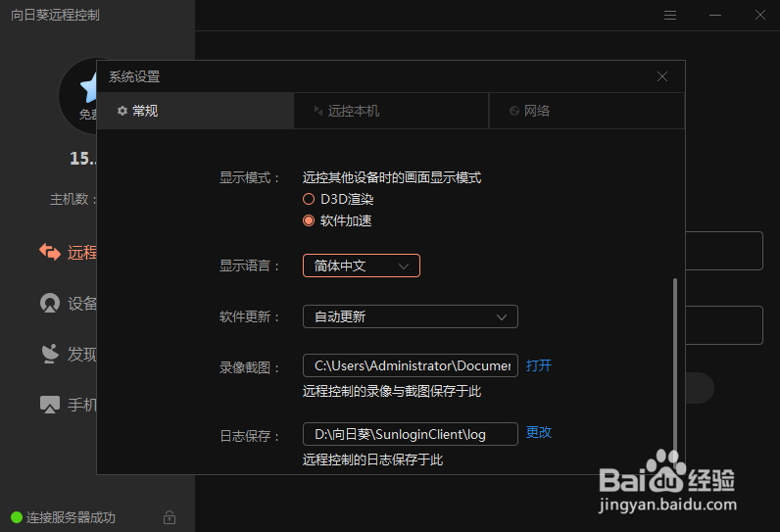This screenshot has width=780, height=532.
Task: Open the device list icon in sidebar
Action: click(50, 304)
